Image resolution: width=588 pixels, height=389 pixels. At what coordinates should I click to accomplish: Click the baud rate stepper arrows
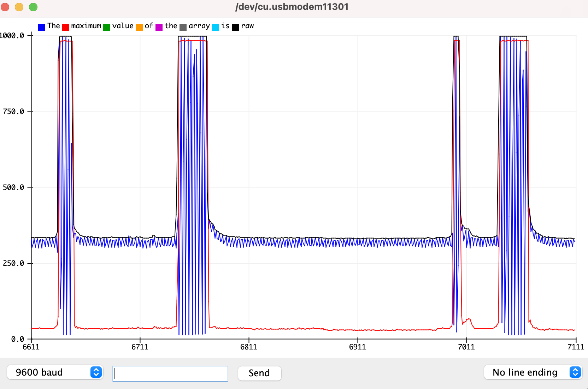pyautogui.click(x=96, y=372)
